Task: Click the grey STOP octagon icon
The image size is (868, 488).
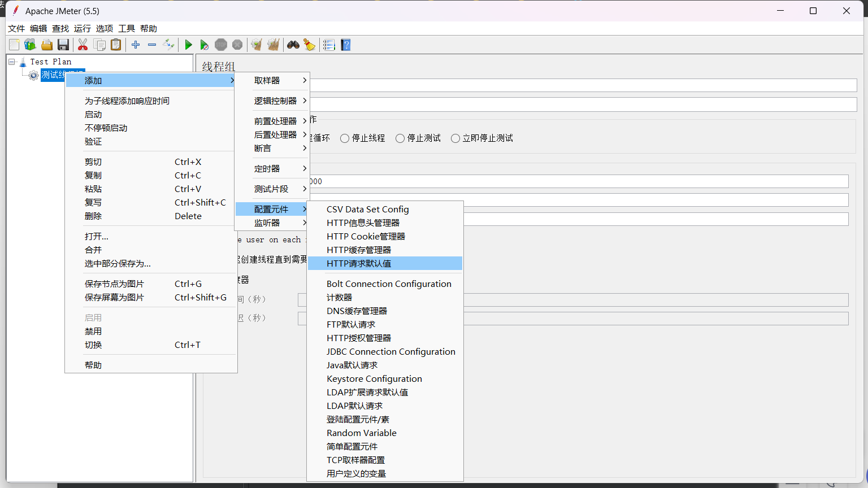Action: tap(221, 45)
